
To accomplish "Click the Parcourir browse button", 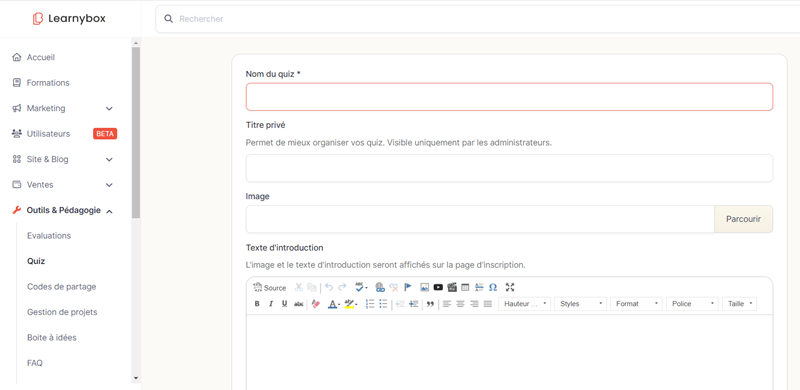I will tap(743, 219).
